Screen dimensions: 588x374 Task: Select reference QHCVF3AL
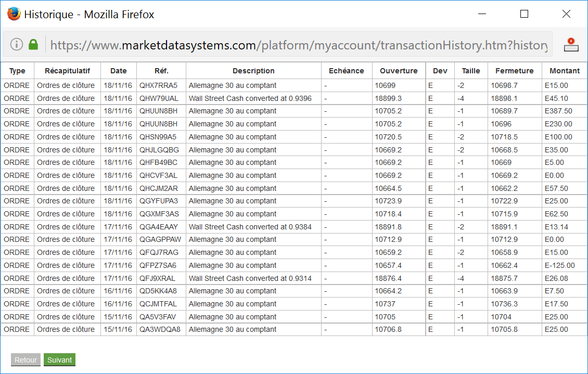coord(158,175)
